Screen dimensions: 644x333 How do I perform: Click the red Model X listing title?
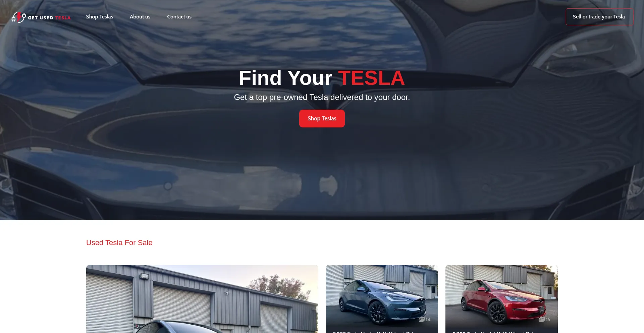click(495, 332)
